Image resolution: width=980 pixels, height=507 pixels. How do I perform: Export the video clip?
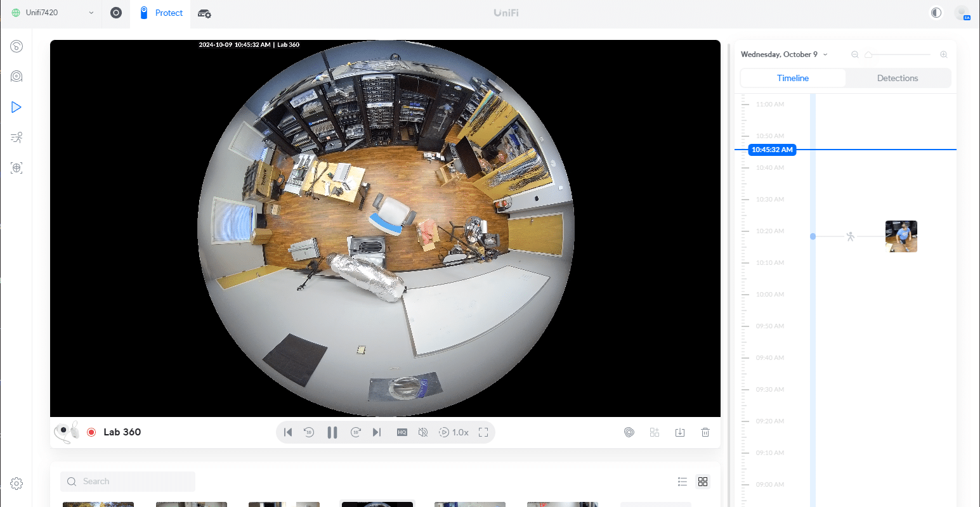point(680,432)
